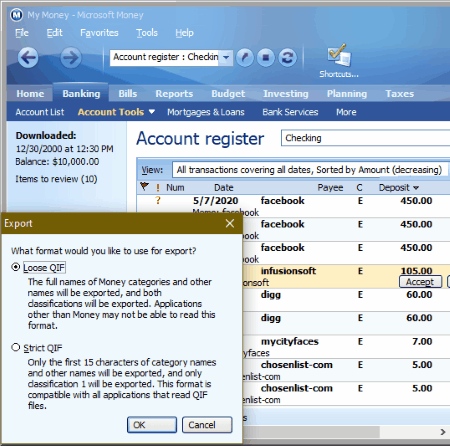Accept the infusionsoft transaction
Viewport: 450px width, 446px height.
[420, 282]
